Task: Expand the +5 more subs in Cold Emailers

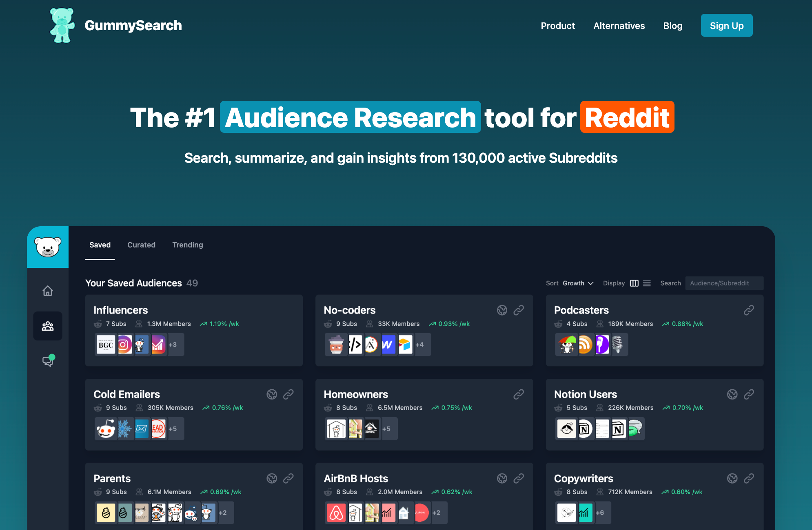Action: (173, 429)
